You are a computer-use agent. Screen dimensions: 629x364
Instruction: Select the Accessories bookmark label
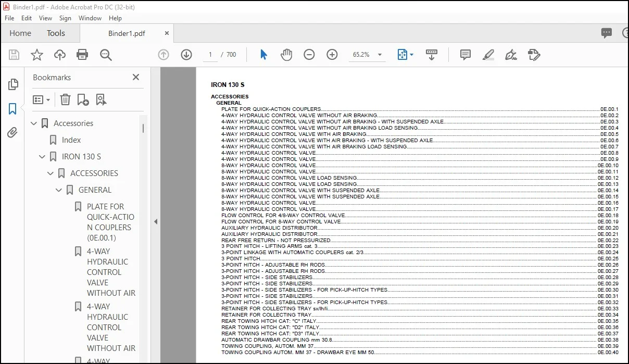click(73, 123)
